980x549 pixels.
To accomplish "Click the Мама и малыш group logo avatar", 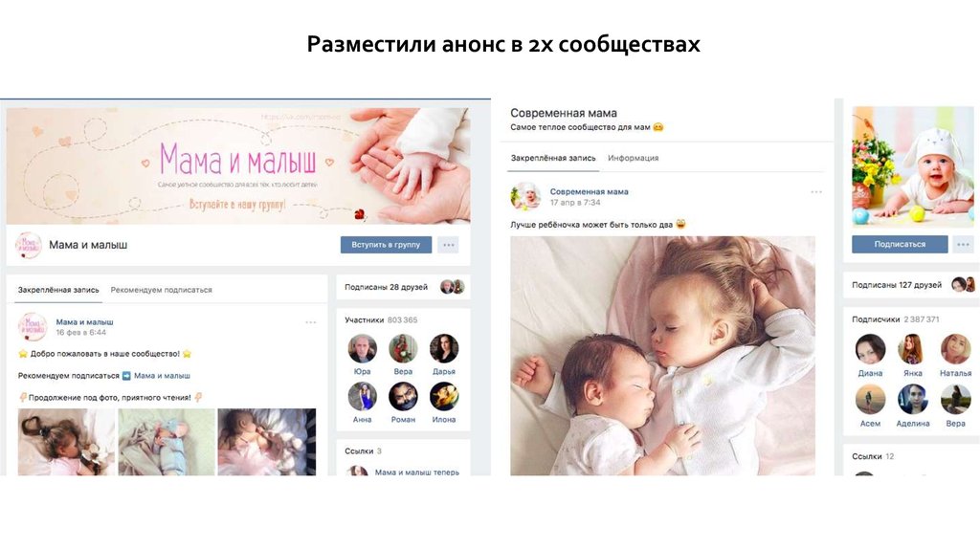I will point(28,246).
